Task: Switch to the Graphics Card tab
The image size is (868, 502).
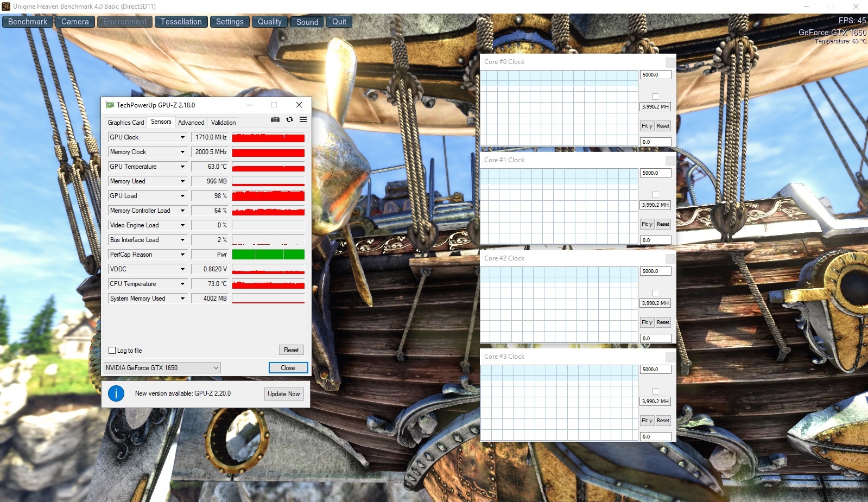Action: click(126, 123)
